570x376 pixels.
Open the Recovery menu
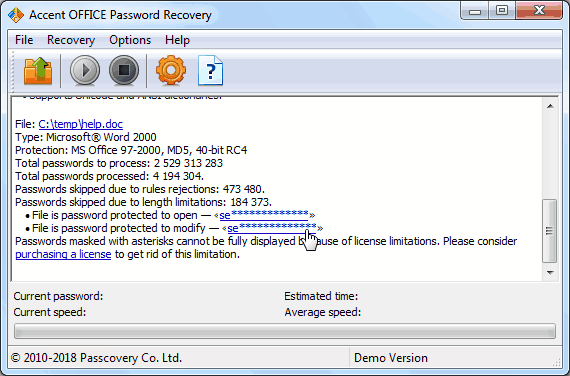[71, 40]
